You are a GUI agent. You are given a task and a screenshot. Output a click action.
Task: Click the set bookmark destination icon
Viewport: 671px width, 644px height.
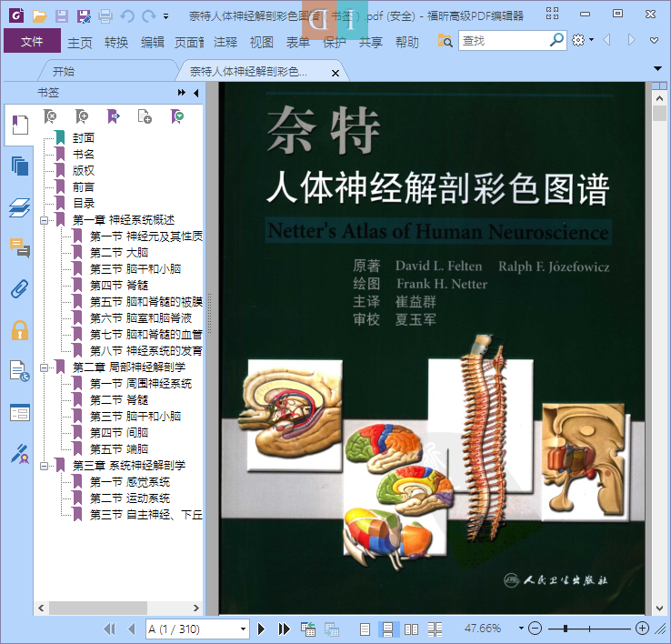click(113, 116)
